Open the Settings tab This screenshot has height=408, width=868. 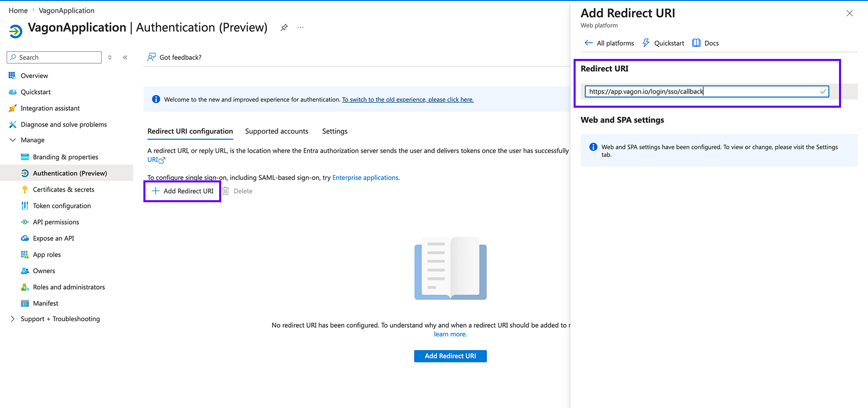pyautogui.click(x=335, y=131)
